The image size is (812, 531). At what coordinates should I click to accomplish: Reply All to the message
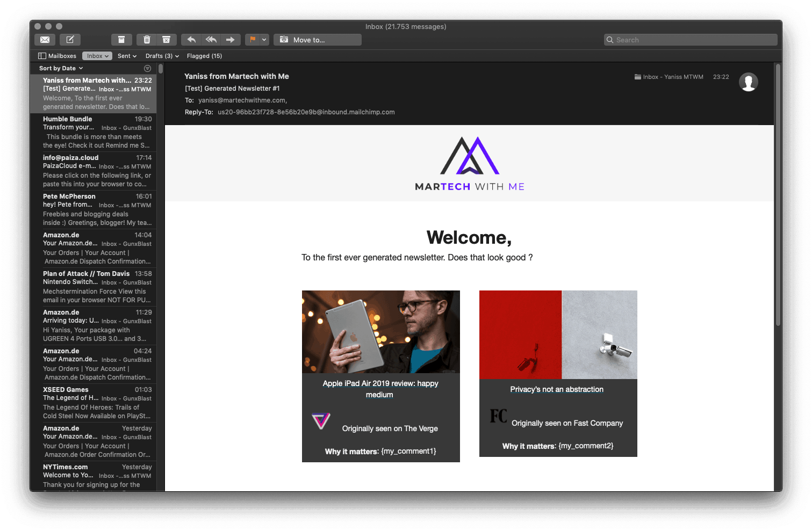(x=211, y=40)
